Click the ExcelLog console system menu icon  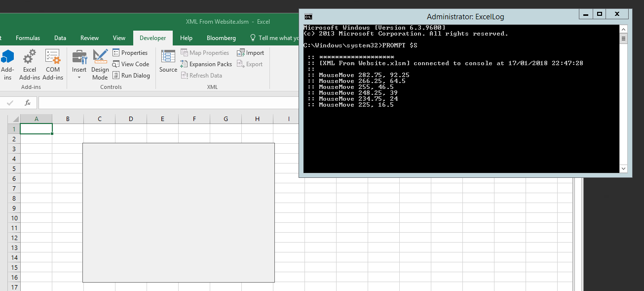308,16
